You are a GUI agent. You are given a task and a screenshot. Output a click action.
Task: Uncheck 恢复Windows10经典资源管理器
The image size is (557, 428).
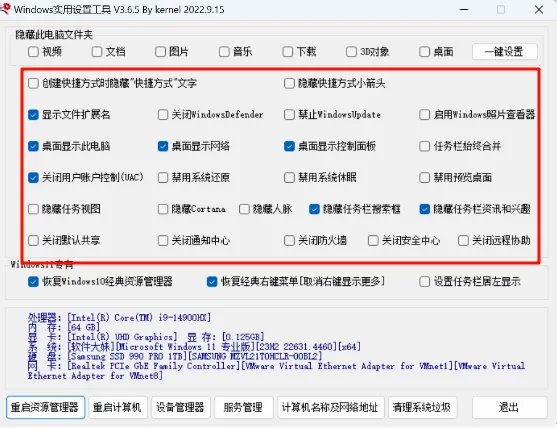click(x=33, y=282)
